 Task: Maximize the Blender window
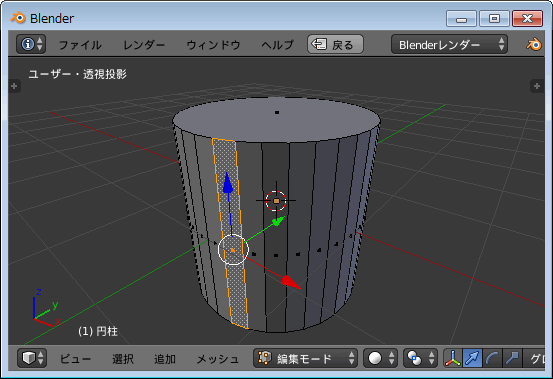(x=494, y=19)
